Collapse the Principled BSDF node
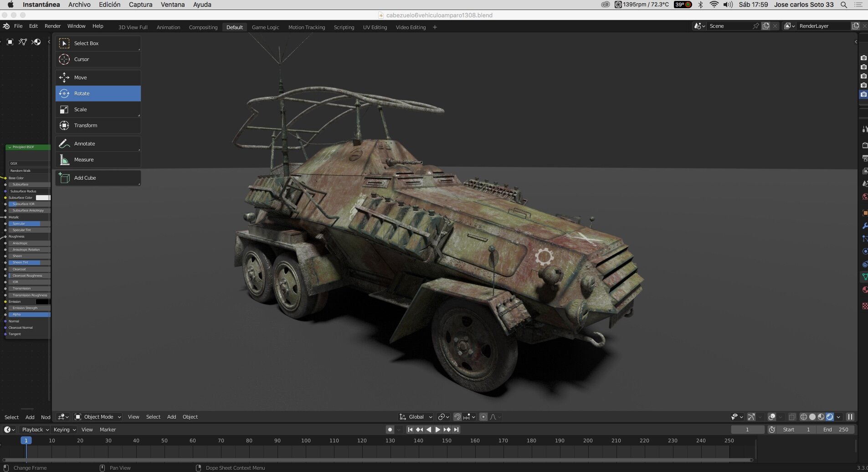 (x=10, y=147)
